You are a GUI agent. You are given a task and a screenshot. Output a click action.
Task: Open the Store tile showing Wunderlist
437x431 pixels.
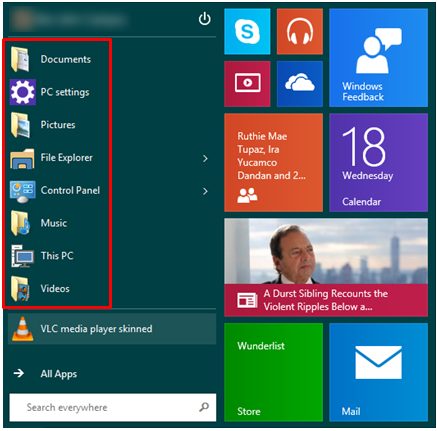tap(274, 372)
